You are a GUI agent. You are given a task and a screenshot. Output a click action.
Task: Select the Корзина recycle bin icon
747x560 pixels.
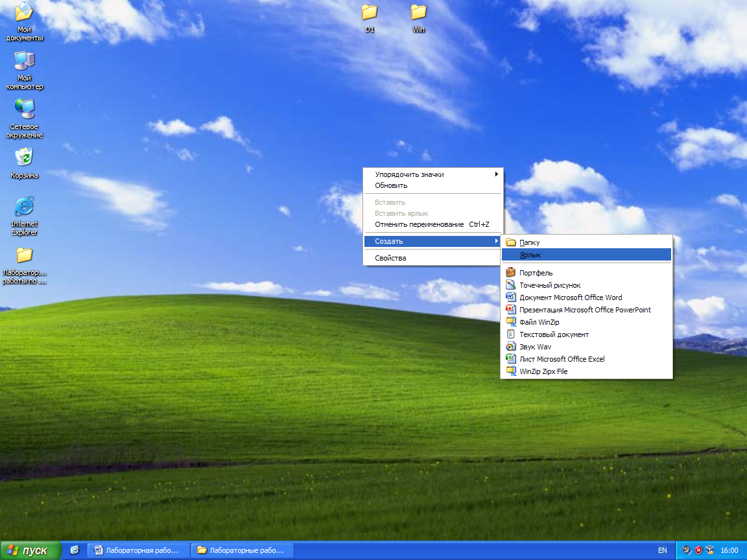[24, 163]
